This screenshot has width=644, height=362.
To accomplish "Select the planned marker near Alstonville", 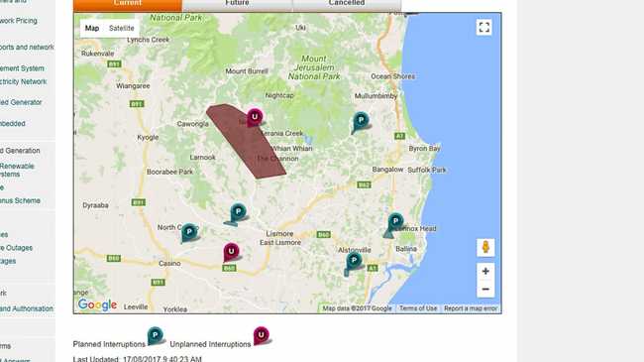I will click(354, 262).
